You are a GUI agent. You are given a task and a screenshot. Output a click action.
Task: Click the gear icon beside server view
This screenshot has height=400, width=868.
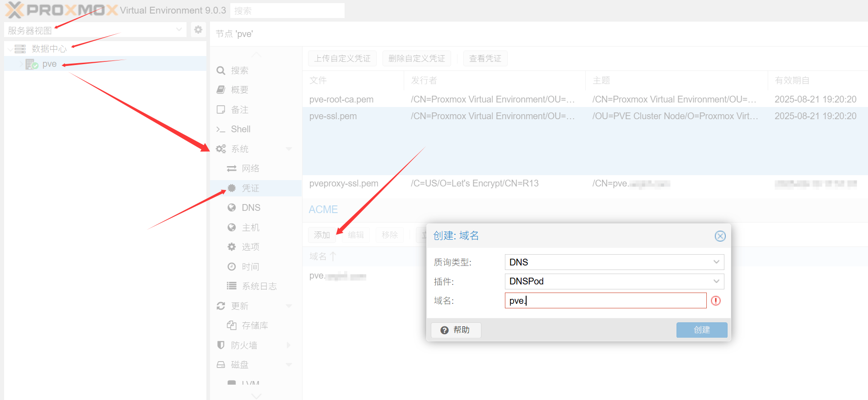(x=198, y=30)
